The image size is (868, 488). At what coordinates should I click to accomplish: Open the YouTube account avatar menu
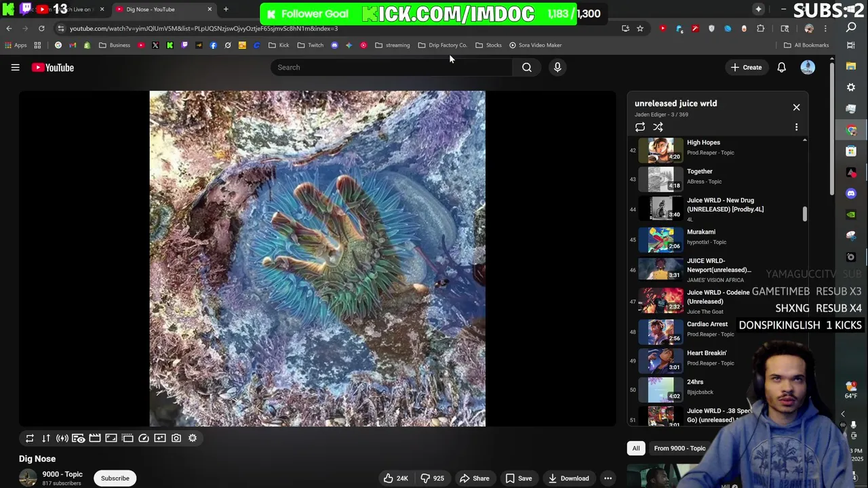(808, 67)
